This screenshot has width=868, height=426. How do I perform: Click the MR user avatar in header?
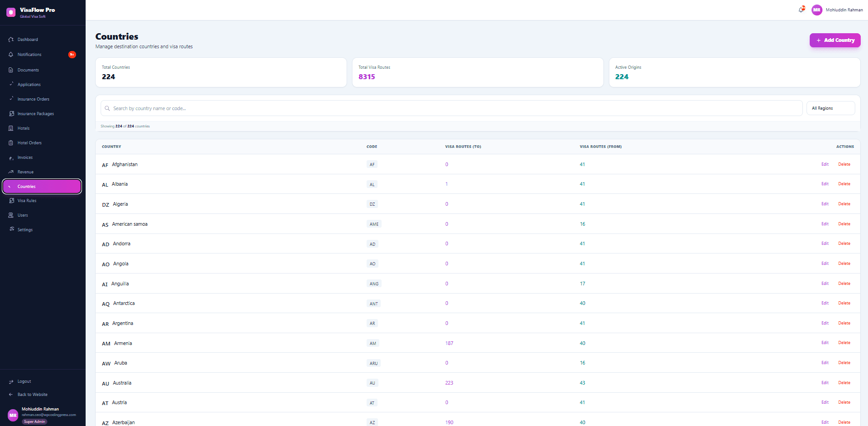pyautogui.click(x=817, y=10)
